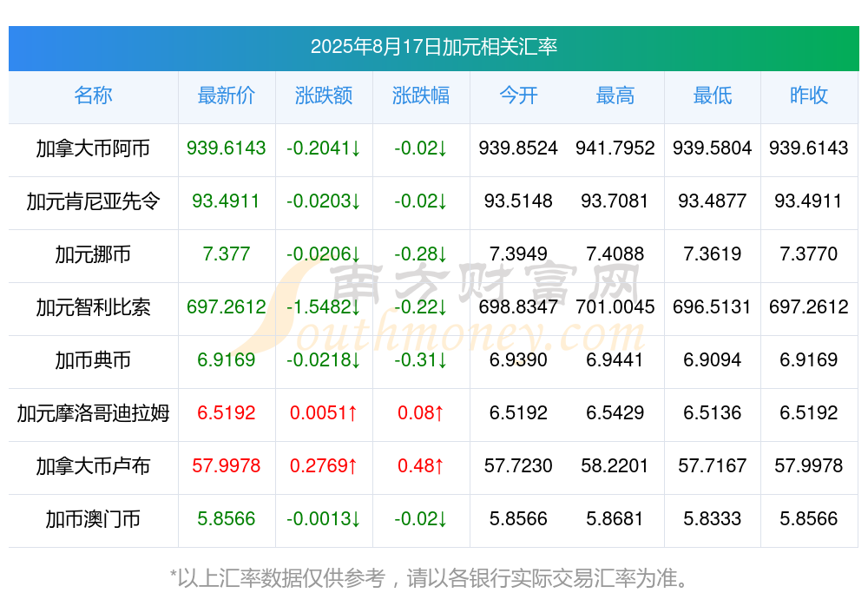Select the change value -0.0203↓
Screen dimensions: 868x606
[324, 201]
